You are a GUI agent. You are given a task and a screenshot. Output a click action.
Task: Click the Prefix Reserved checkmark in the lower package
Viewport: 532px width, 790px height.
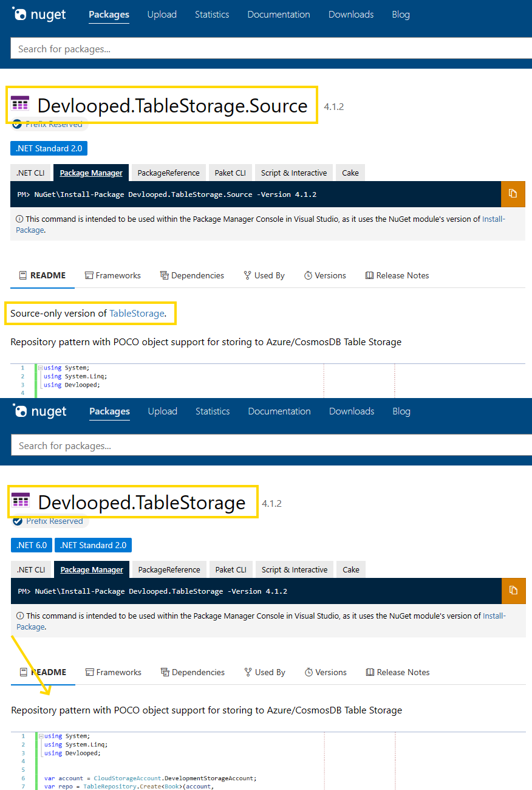(18, 521)
